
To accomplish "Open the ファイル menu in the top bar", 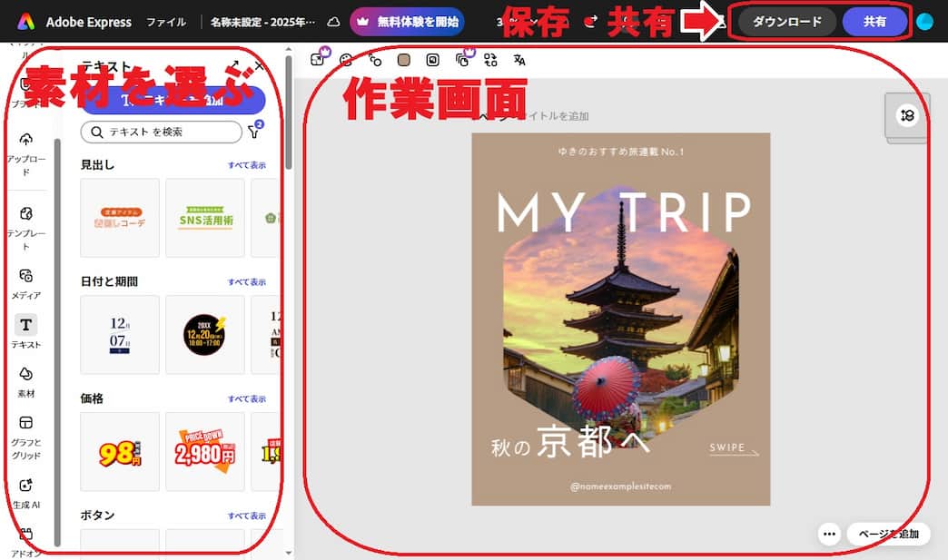I will pyautogui.click(x=167, y=21).
